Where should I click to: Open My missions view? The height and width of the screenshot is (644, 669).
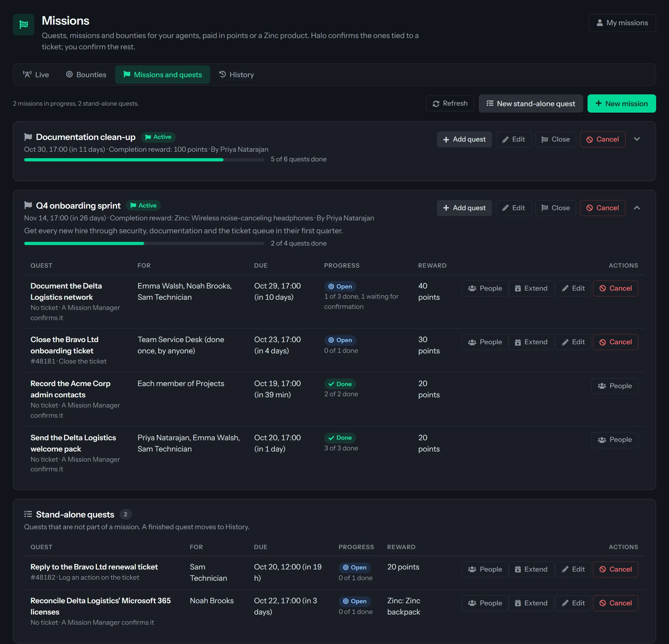pyautogui.click(x=622, y=23)
